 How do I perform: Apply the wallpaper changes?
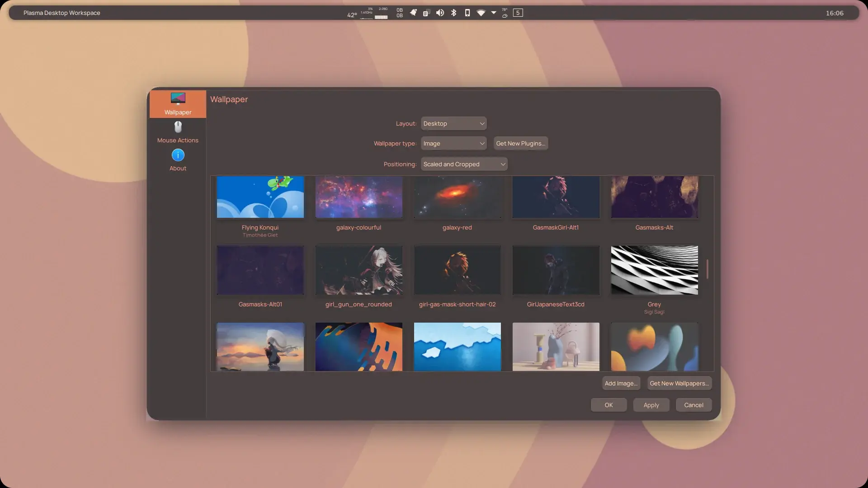click(x=651, y=405)
